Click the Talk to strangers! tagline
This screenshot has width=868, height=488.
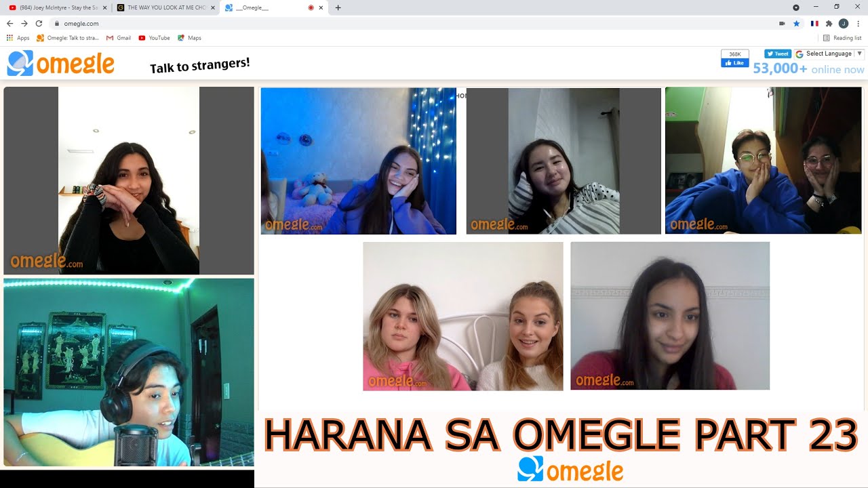200,66
